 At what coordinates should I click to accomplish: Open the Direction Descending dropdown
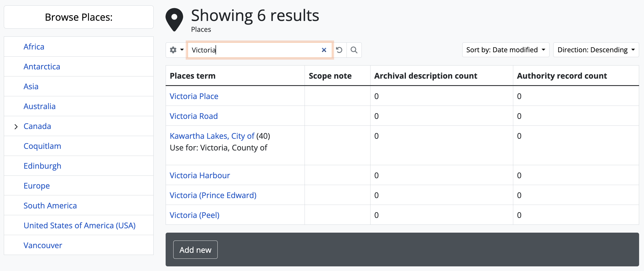coord(596,50)
